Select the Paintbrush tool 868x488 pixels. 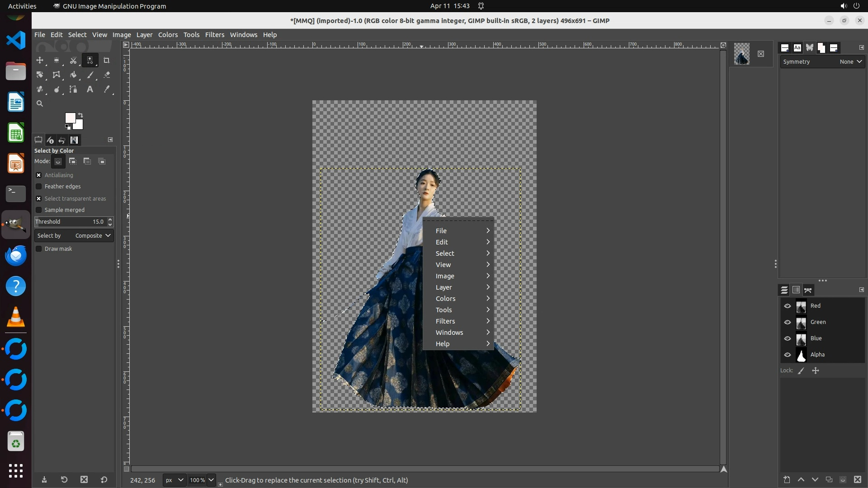point(90,75)
